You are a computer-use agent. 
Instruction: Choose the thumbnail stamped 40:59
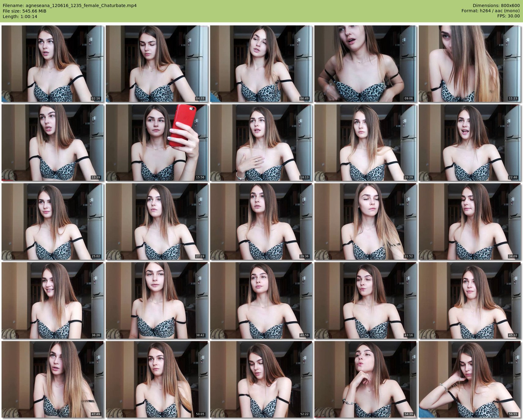[261, 300]
